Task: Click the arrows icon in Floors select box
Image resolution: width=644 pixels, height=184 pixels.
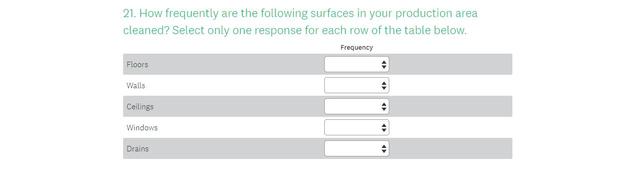Action: pos(384,65)
